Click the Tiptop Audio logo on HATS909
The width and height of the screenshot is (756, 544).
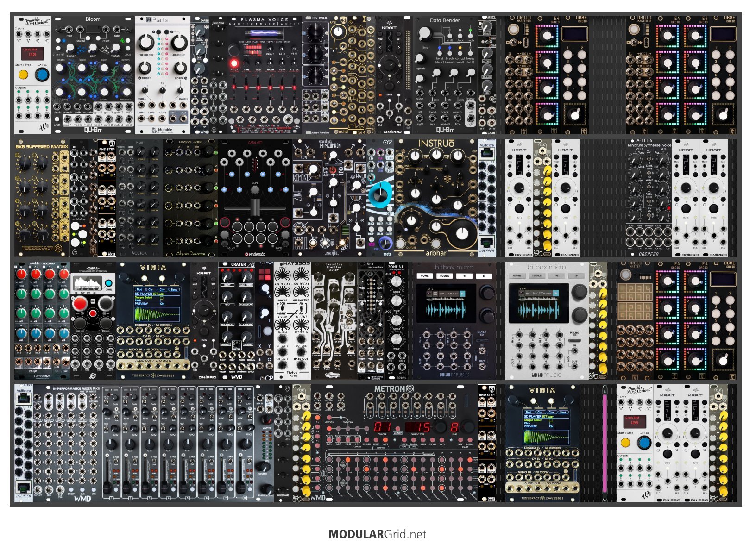click(x=292, y=373)
